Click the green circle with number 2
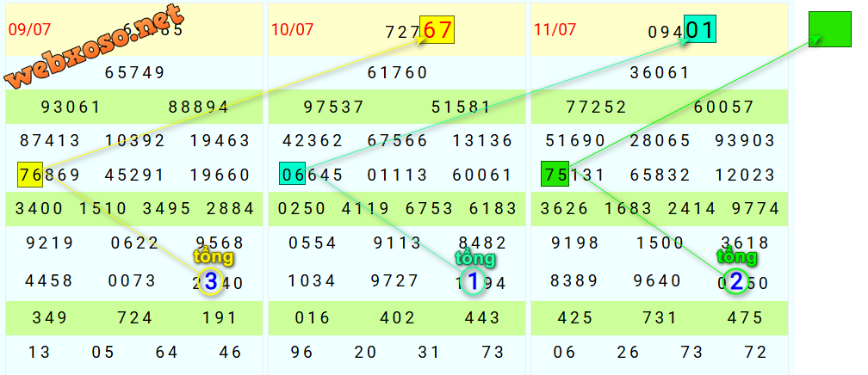 pyautogui.click(x=735, y=282)
